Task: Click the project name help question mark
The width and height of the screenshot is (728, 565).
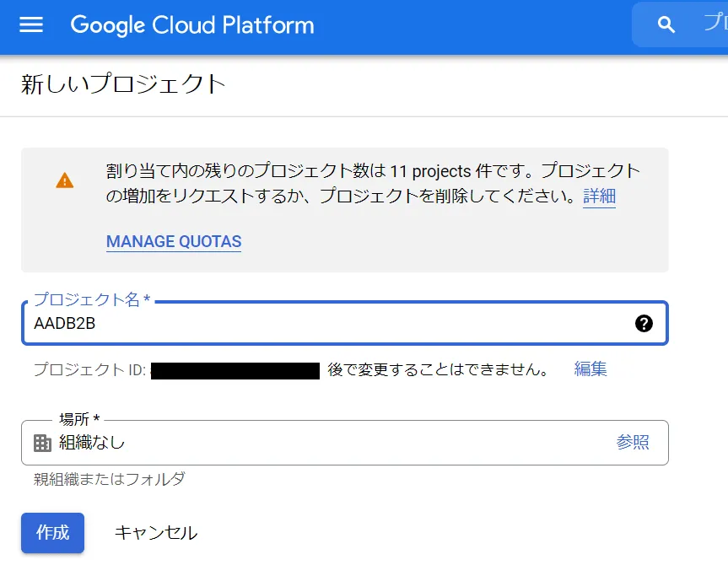Action: [x=644, y=324]
